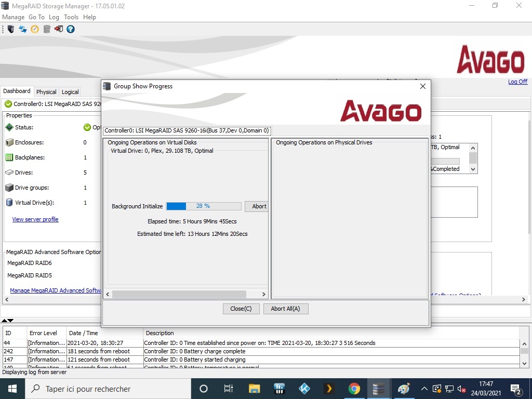
Task: Click the green Backplanes icon
Action: click(9, 157)
